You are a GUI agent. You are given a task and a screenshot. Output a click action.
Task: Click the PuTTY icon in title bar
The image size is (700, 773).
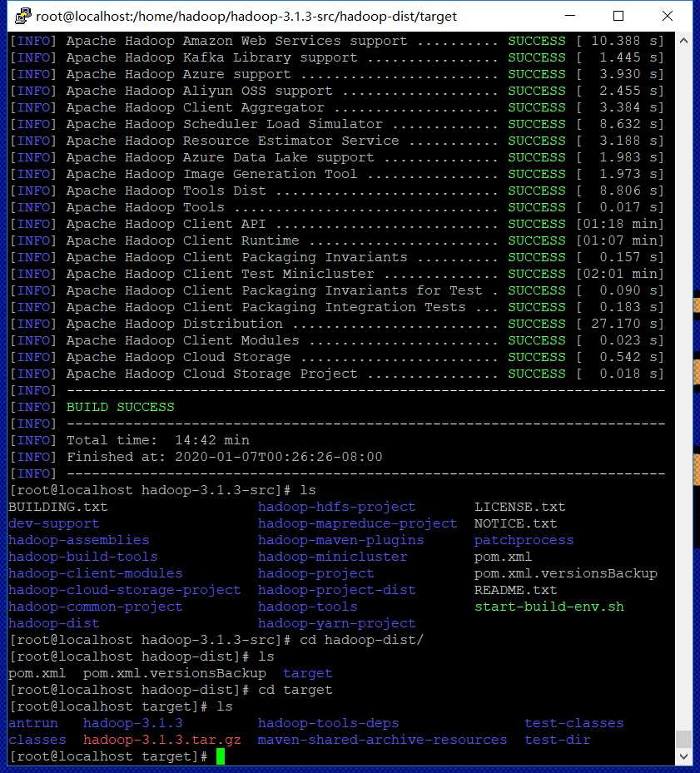(x=23, y=16)
